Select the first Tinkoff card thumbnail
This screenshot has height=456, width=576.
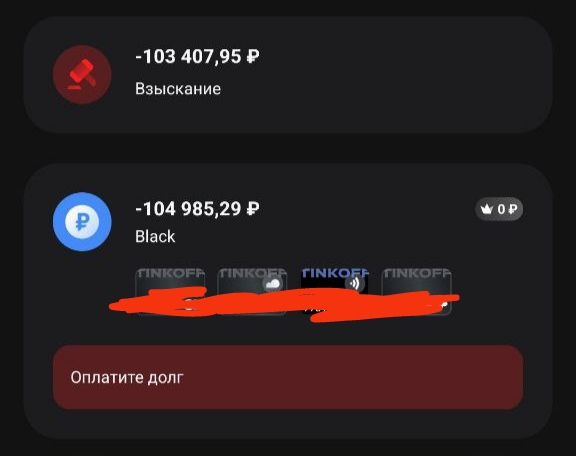(170, 291)
